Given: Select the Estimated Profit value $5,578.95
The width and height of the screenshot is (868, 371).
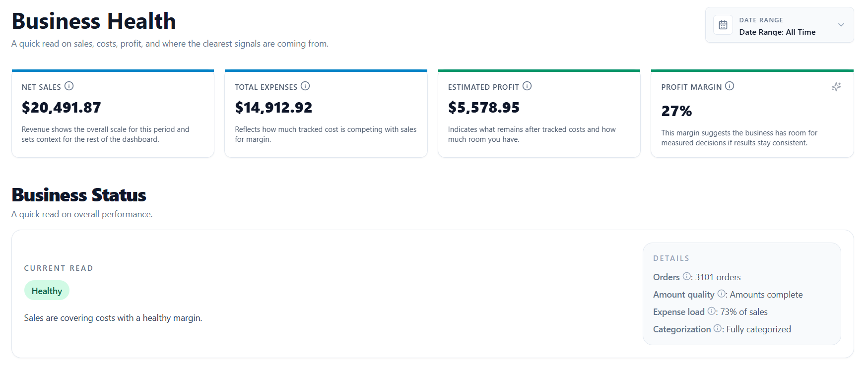Looking at the screenshot, I should click(x=484, y=107).
